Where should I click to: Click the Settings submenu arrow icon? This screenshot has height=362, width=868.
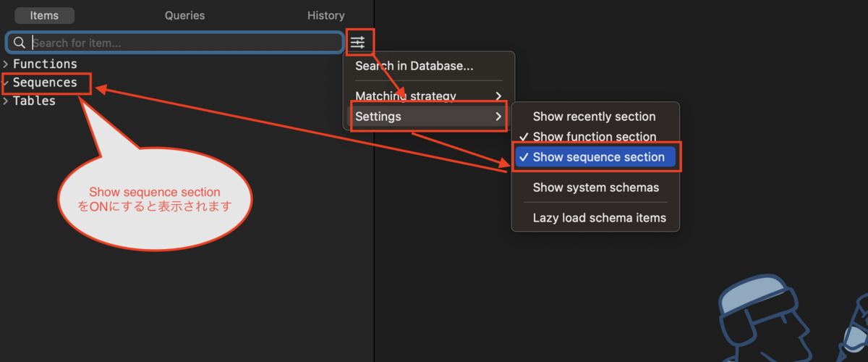(x=498, y=117)
